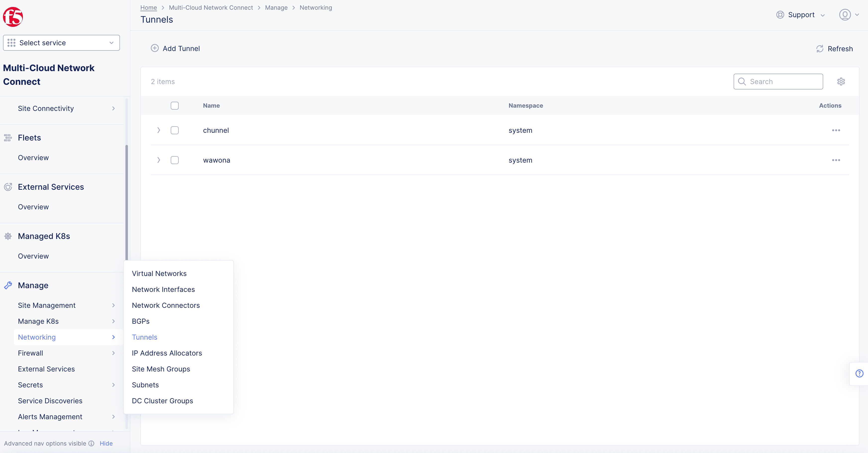Expand the chunnel row details
Viewport: 868px width, 453px height.
159,130
